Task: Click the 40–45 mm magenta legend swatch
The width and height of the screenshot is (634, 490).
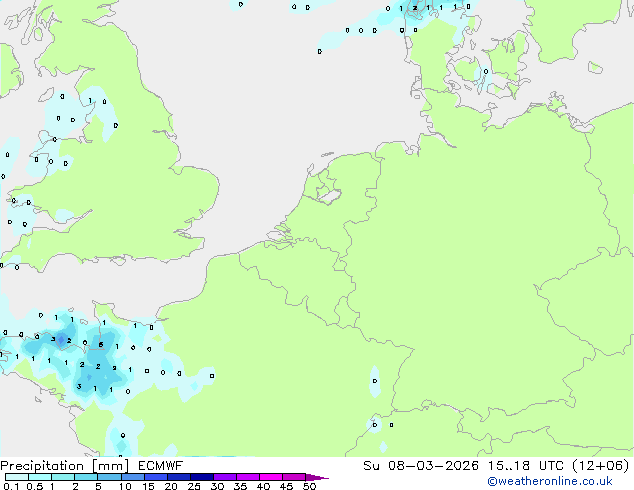Action: pyautogui.click(x=271, y=477)
